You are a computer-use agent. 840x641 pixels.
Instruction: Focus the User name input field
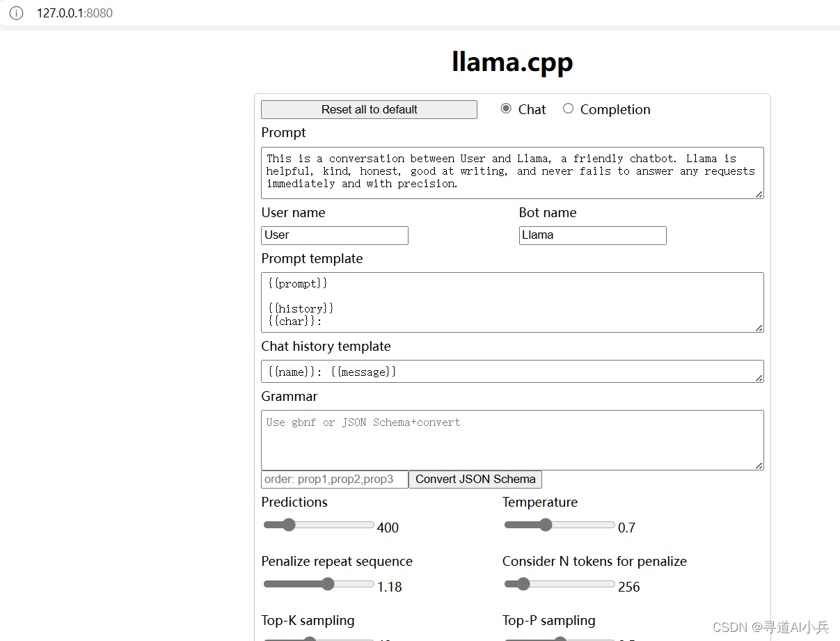[335, 235]
